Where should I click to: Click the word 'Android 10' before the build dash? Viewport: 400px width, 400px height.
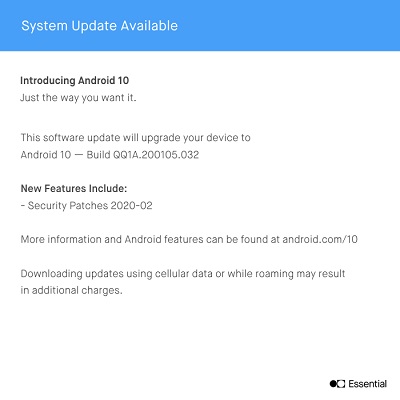click(46, 155)
